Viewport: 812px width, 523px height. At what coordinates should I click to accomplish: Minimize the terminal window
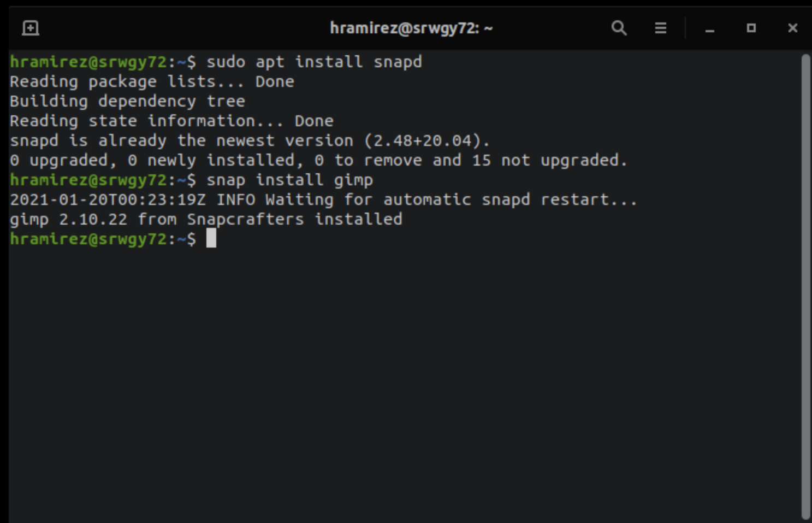click(709, 28)
